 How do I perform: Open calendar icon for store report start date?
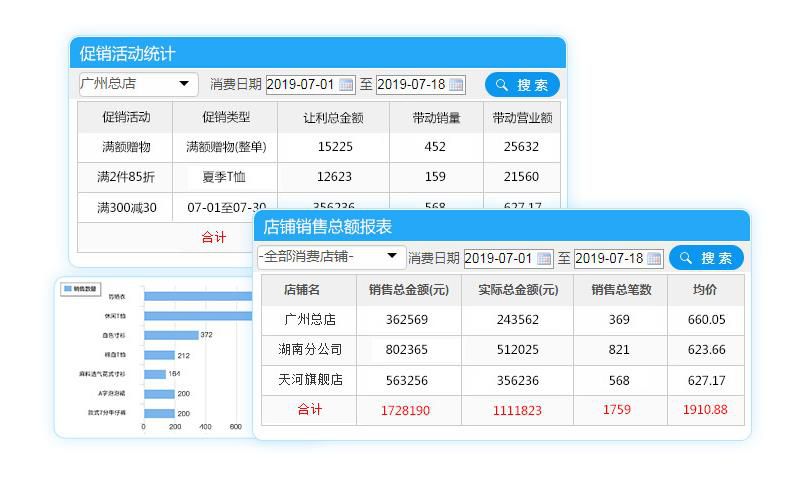coord(544,258)
